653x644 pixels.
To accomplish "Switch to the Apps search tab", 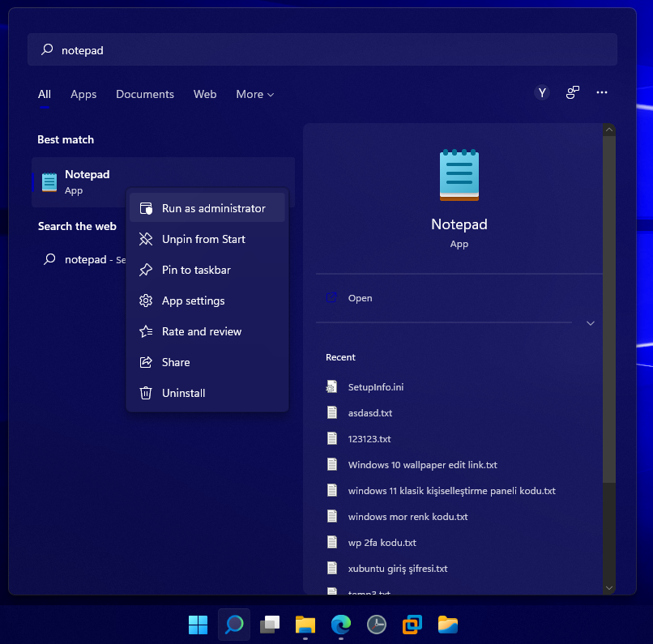I will (83, 95).
